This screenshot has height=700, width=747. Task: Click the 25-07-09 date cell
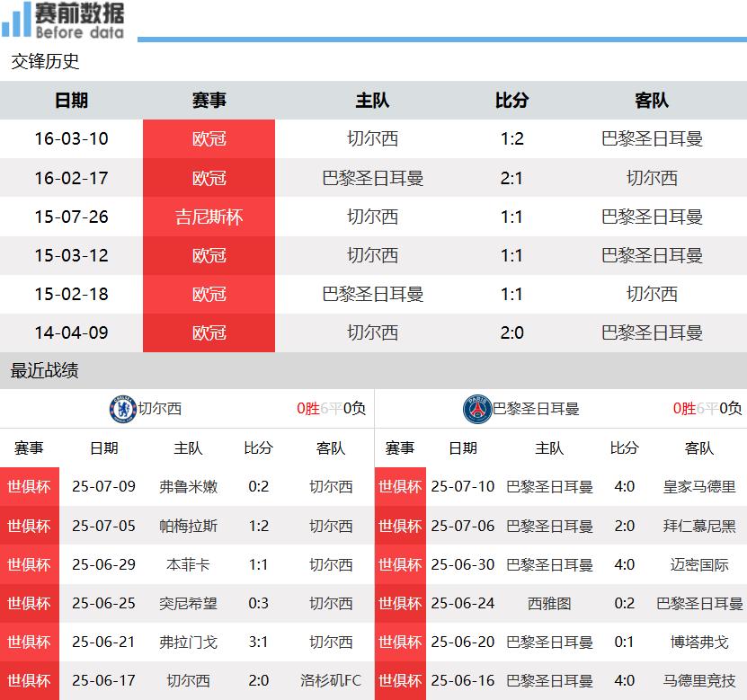tap(104, 487)
